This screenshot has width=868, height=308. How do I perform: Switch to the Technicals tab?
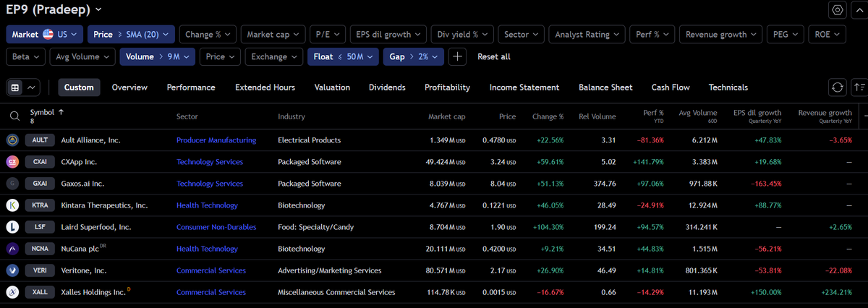[x=728, y=87]
